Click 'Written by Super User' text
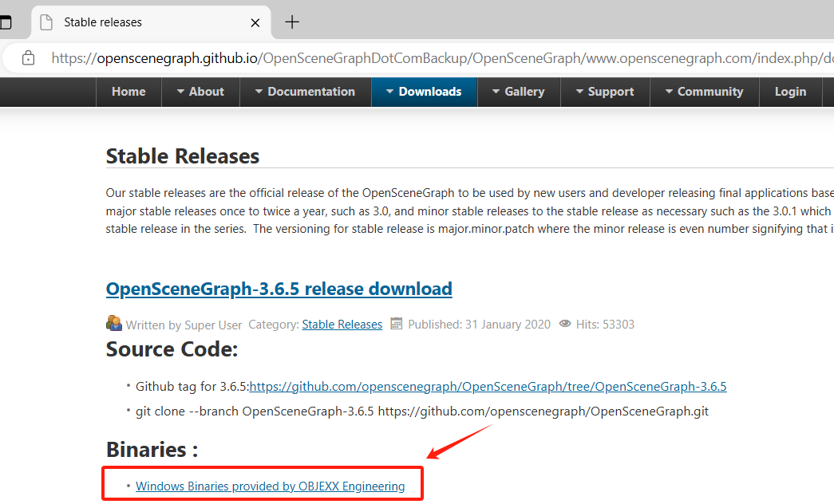 click(184, 325)
